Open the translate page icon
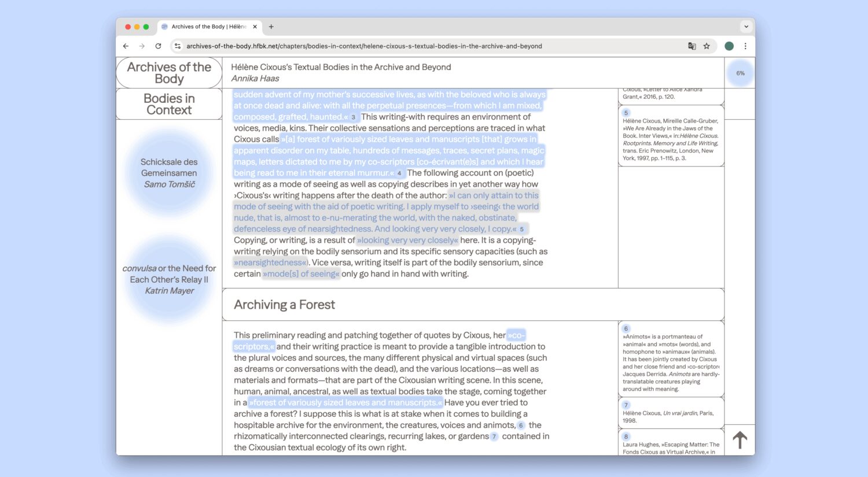This screenshot has height=477, width=868. pyautogui.click(x=692, y=46)
